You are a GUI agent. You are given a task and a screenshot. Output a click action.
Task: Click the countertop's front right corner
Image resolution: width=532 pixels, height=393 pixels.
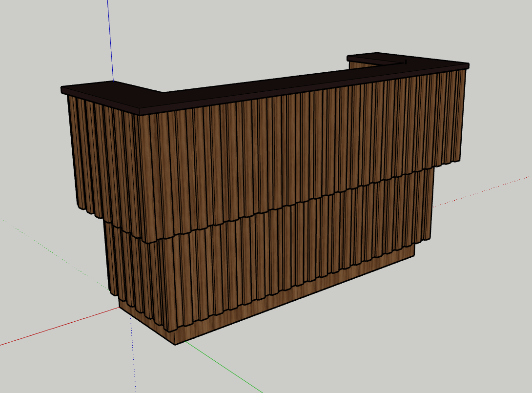[x=467, y=65]
